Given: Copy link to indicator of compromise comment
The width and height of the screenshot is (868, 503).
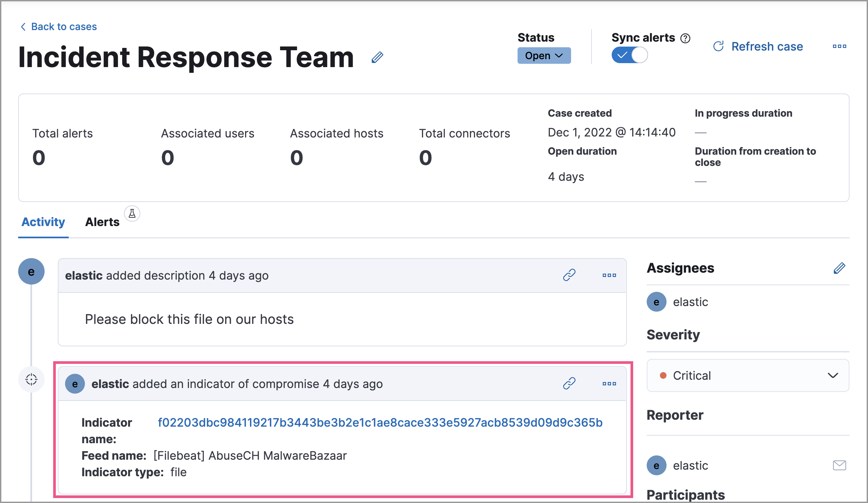Looking at the screenshot, I should (x=569, y=383).
